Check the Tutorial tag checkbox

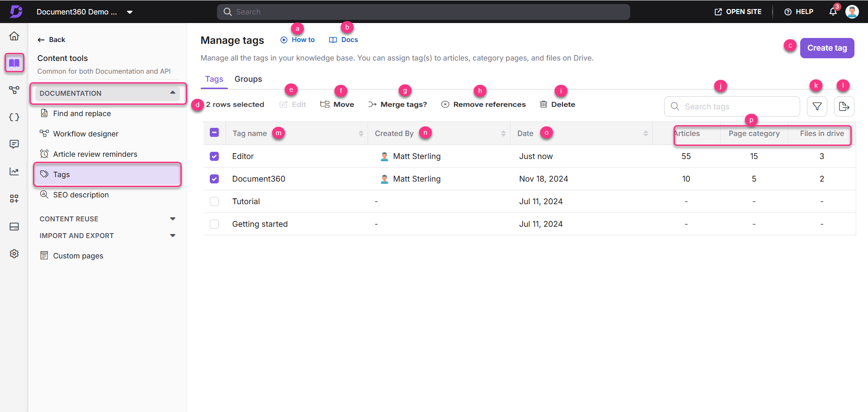[214, 201]
